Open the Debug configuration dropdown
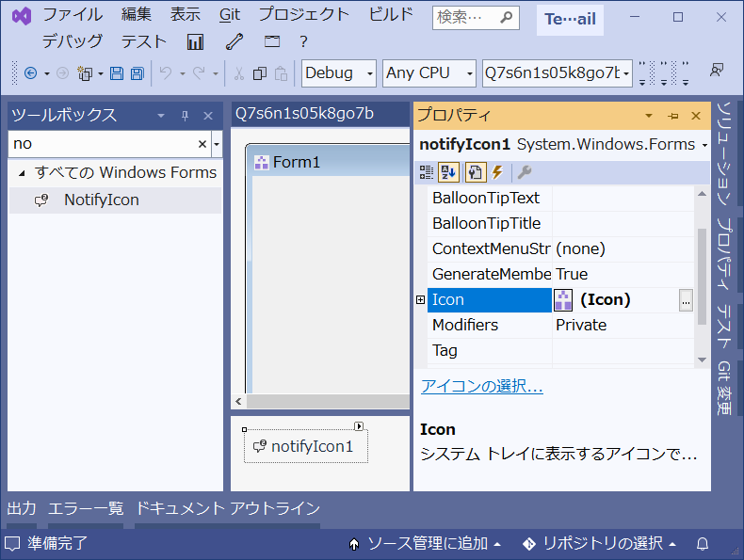744x560 pixels. (x=339, y=73)
